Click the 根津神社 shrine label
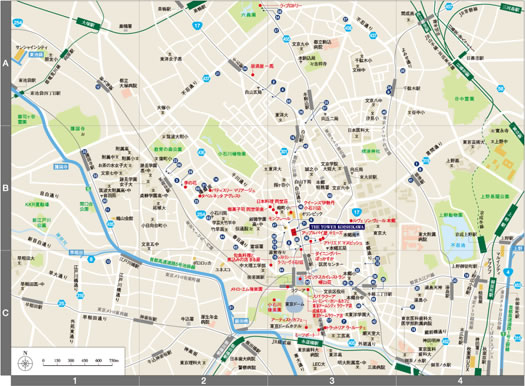Image resolution: width=525 pixels, height=386 pixels. click(371, 151)
